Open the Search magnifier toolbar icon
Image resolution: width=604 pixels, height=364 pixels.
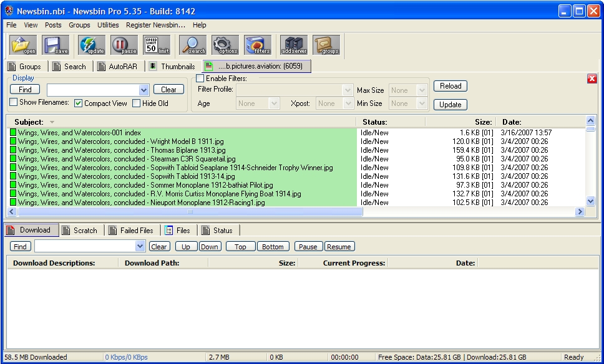(x=193, y=45)
